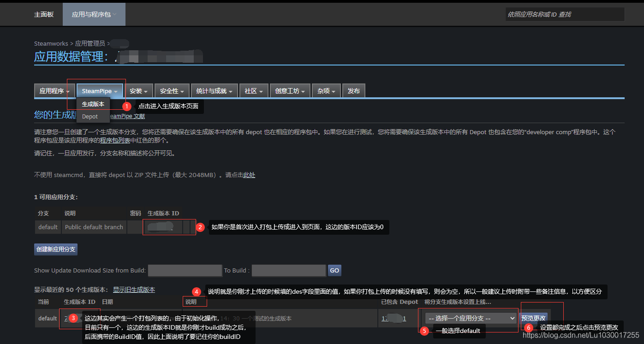Click the 说明 column header in builds table
Image resolution: width=644 pixels, height=344 pixels.
(191, 302)
